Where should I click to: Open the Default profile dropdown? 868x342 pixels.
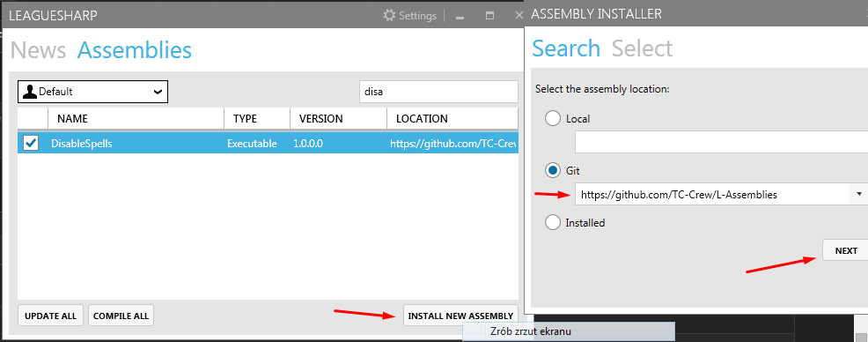click(92, 92)
